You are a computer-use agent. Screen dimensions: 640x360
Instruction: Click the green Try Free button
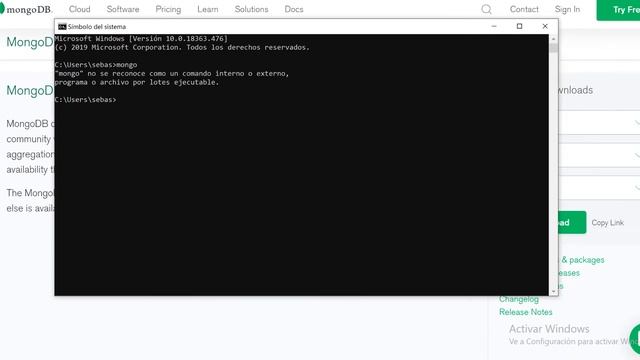618,10
